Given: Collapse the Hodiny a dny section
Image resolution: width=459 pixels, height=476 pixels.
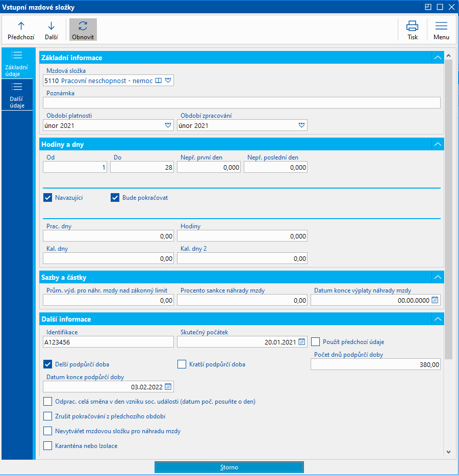Looking at the screenshot, I should point(437,144).
